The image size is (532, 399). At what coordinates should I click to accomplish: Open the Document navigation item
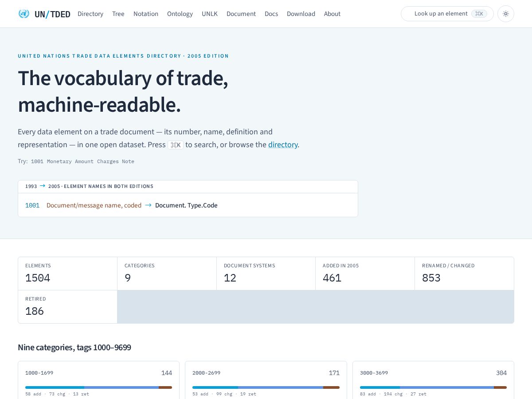click(241, 14)
